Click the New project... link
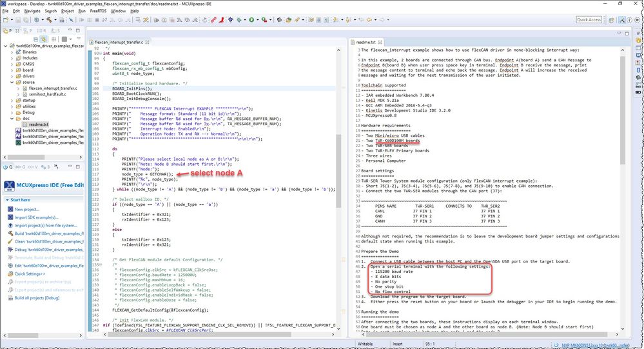The image size is (644, 349). pos(26,209)
